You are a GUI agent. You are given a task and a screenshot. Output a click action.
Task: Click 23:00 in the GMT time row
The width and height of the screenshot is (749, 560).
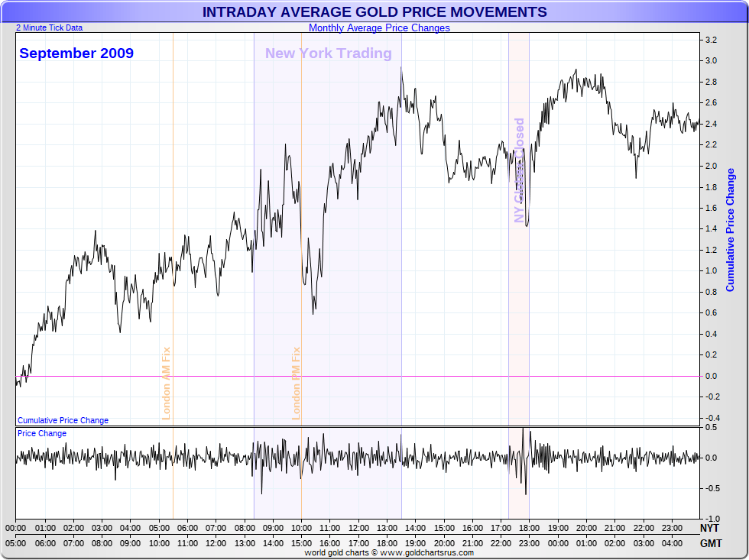pyautogui.click(x=529, y=543)
